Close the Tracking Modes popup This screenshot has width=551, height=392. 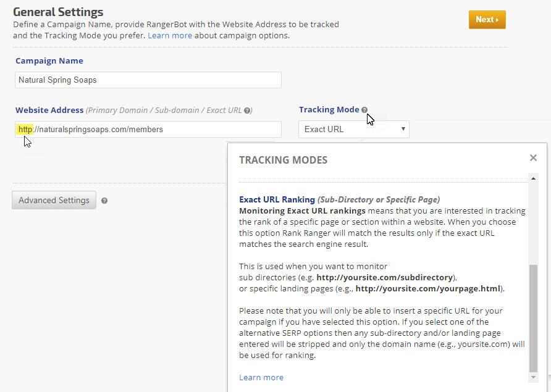533,158
